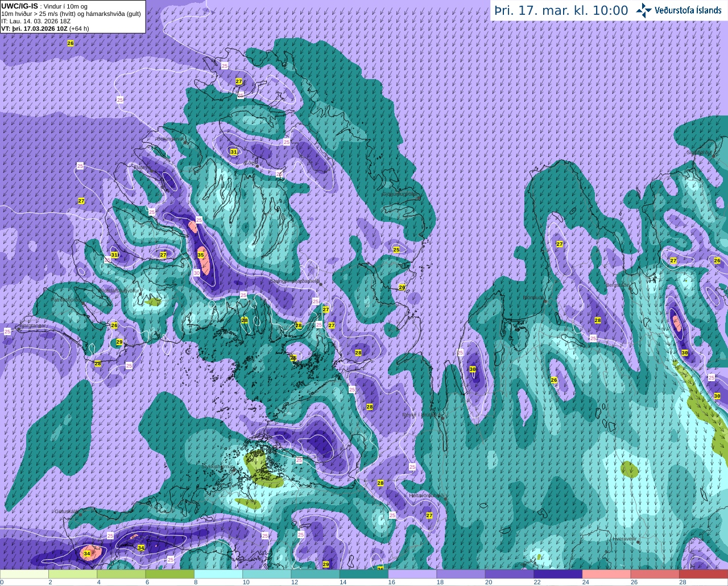Click the lavender 16–18 m/s legend swatch
The width and height of the screenshot is (728, 586).
(x=412, y=574)
